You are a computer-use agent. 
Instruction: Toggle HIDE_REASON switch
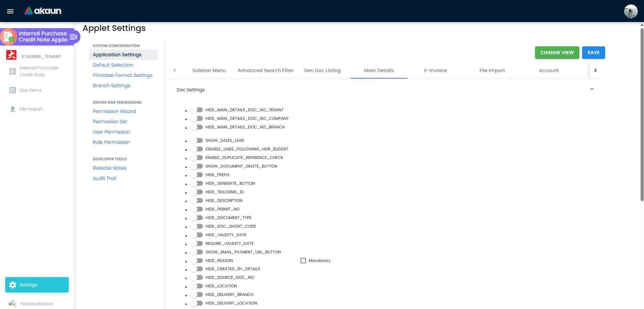point(197,261)
